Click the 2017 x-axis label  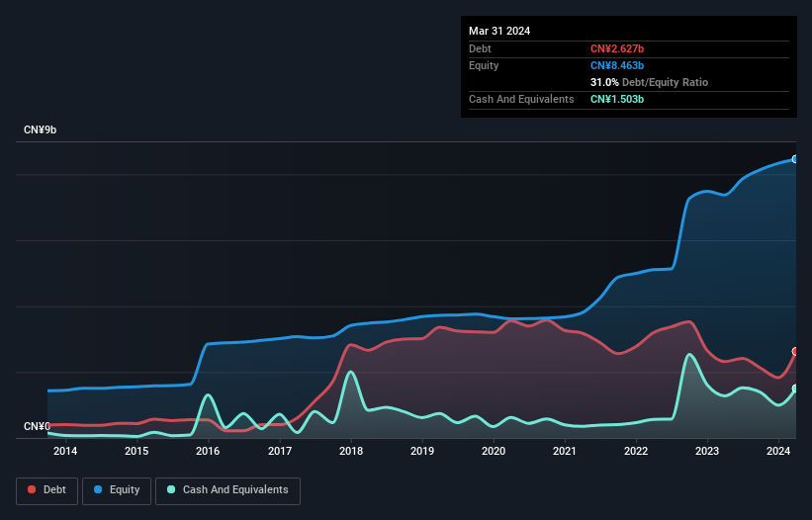(x=280, y=451)
